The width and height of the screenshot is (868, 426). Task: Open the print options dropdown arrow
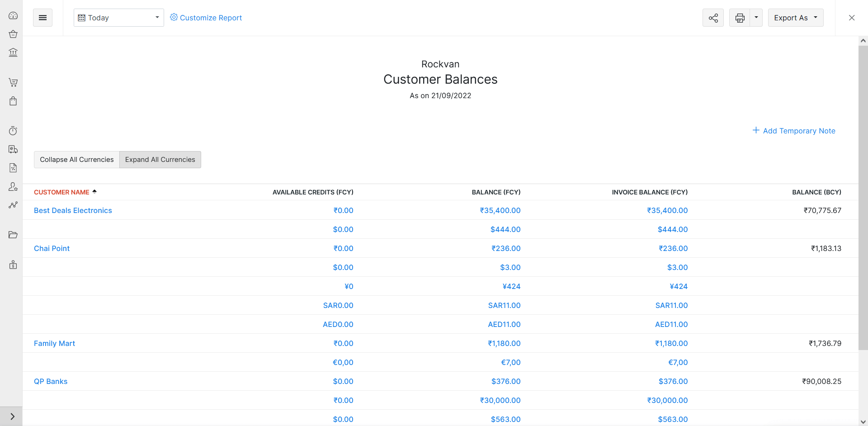coord(756,18)
